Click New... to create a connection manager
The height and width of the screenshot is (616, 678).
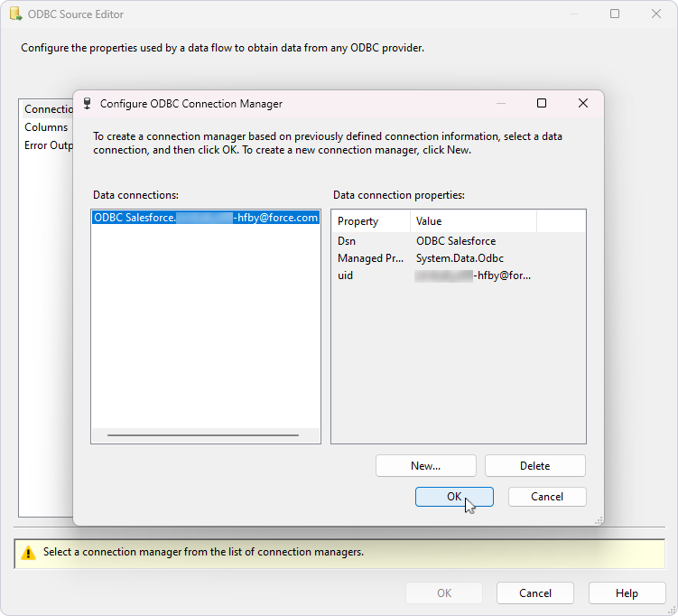(x=425, y=466)
